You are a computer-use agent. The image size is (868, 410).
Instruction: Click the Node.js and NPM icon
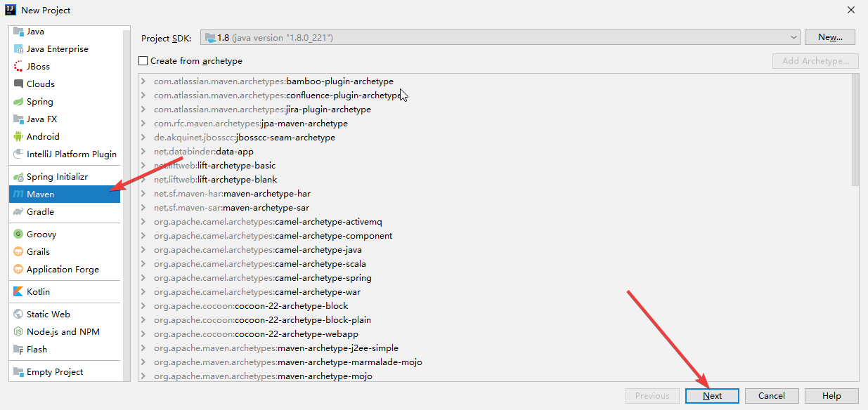coord(19,332)
